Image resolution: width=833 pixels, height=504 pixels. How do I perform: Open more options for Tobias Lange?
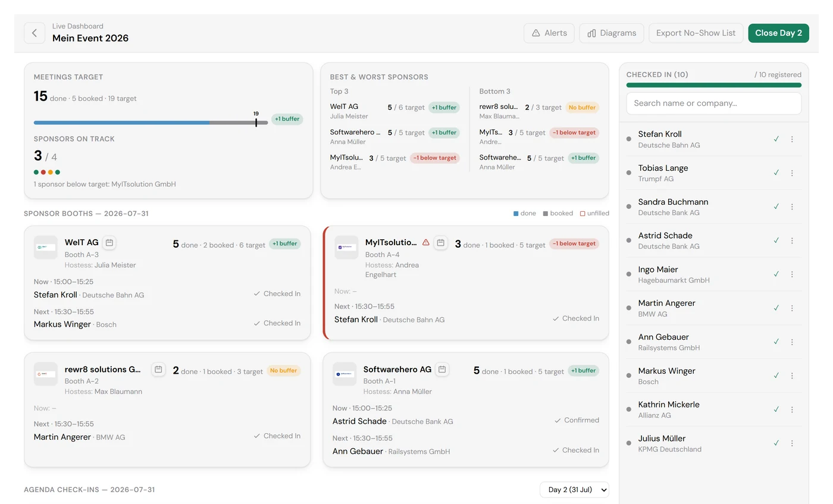tap(792, 173)
